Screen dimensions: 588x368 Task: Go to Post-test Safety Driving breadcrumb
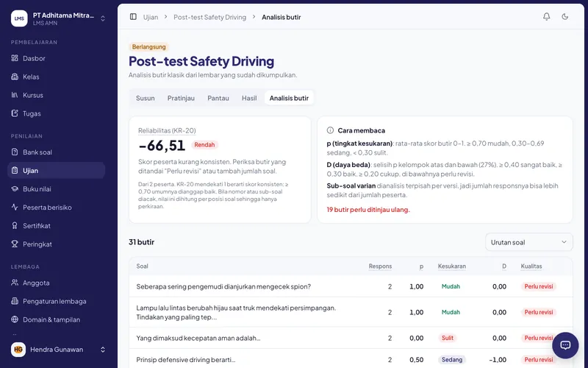(x=210, y=17)
